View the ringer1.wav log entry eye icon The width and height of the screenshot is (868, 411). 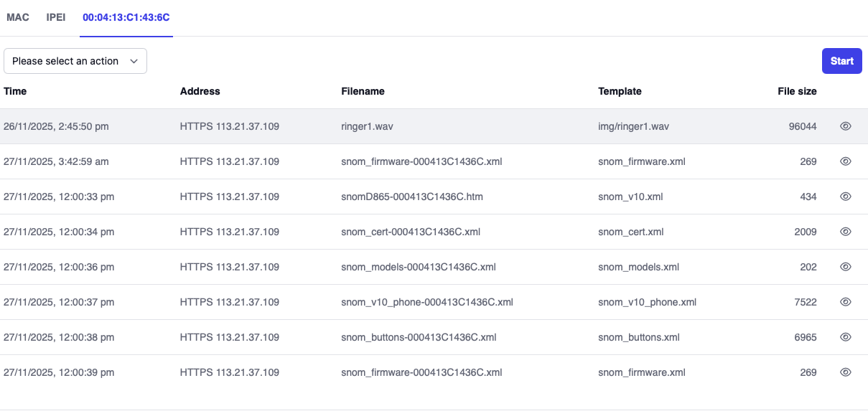845,126
